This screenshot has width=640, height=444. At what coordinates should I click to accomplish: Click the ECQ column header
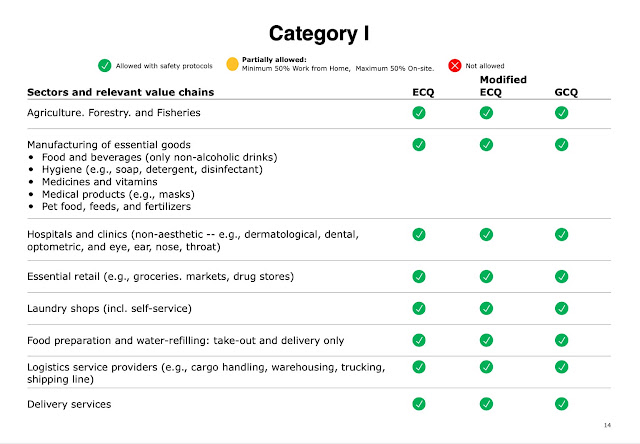click(x=423, y=92)
